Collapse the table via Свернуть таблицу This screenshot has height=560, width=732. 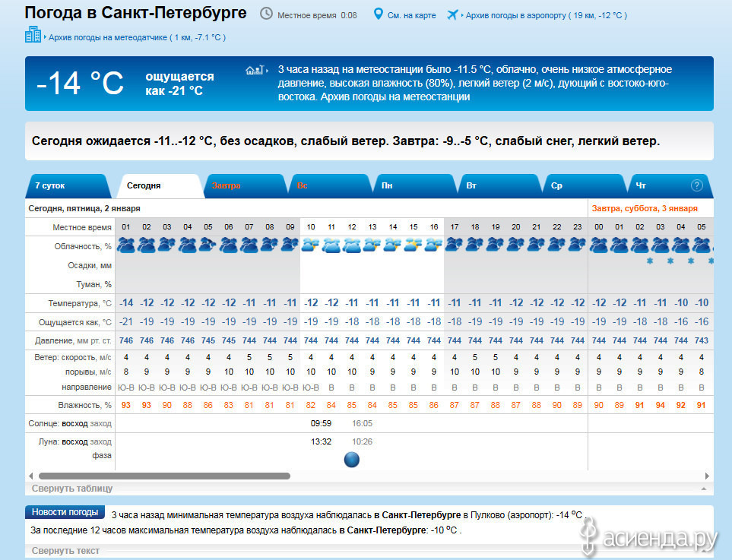[x=72, y=489]
